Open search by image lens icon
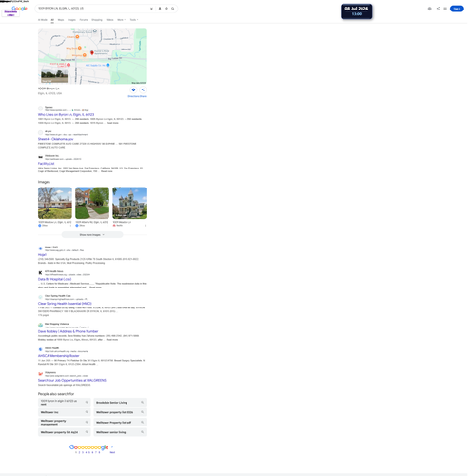 [x=166, y=9]
